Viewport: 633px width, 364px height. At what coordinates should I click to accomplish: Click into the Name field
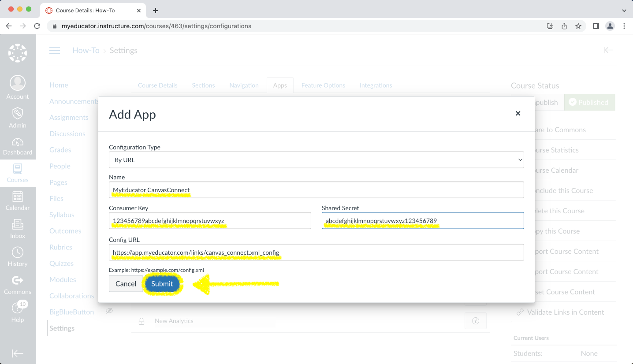point(316,190)
